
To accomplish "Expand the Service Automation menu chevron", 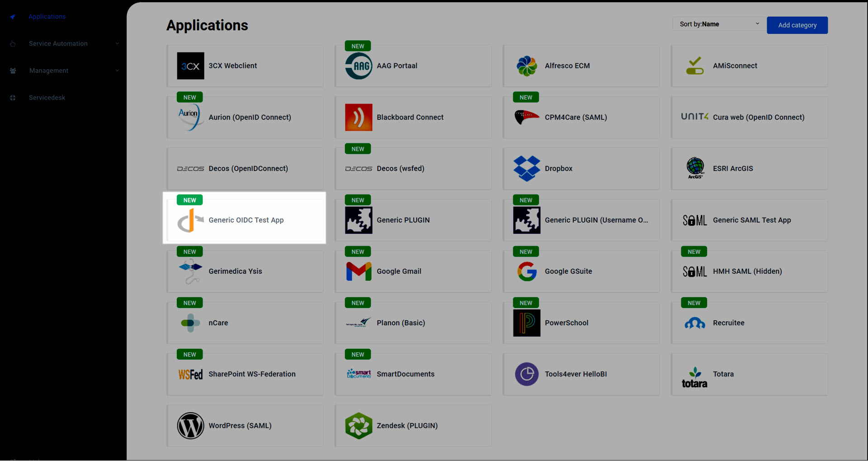I will coord(117,43).
